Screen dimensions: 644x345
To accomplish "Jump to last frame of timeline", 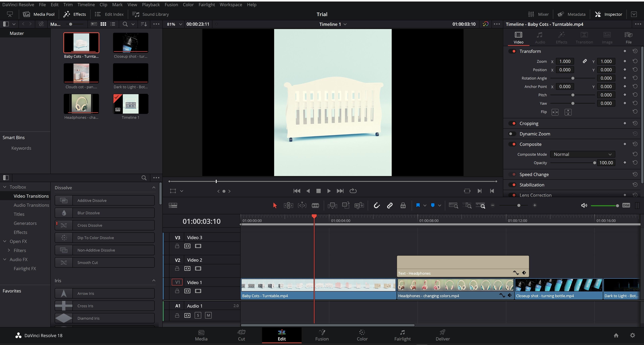I will [340, 191].
